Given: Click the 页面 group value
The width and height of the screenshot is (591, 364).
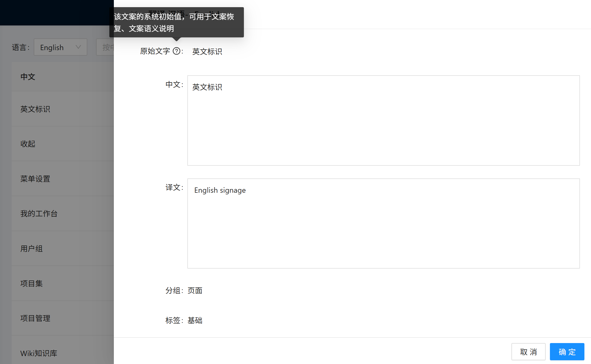Looking at the screenshot, I should tap(195, 290).
